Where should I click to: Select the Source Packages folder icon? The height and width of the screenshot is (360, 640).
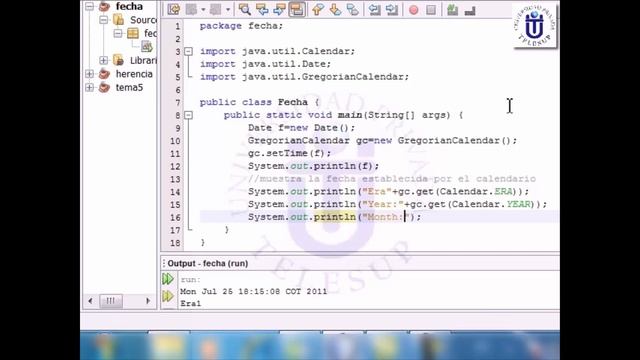pyautogui.click(x=119, y=20)
